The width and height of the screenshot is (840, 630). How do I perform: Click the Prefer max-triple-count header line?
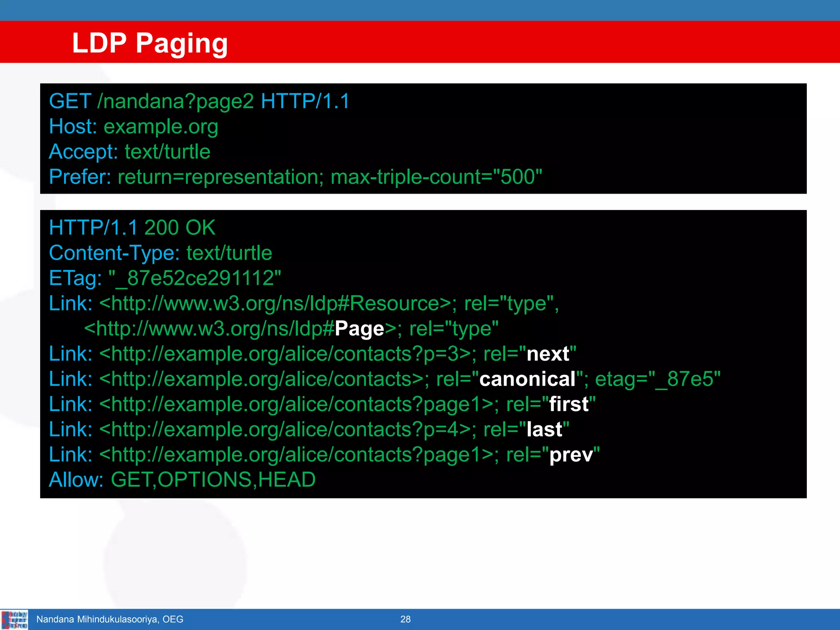click(x=295, y=177)
